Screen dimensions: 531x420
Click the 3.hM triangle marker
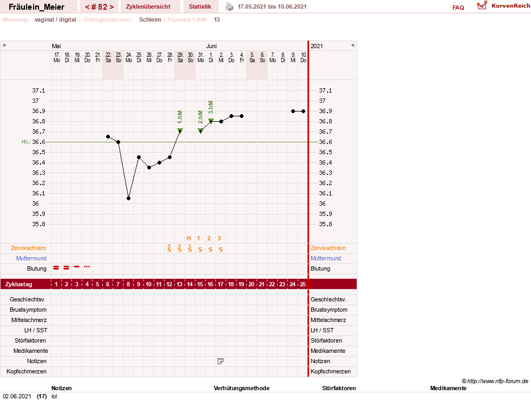pyautogui.click(x=211, y=121)
